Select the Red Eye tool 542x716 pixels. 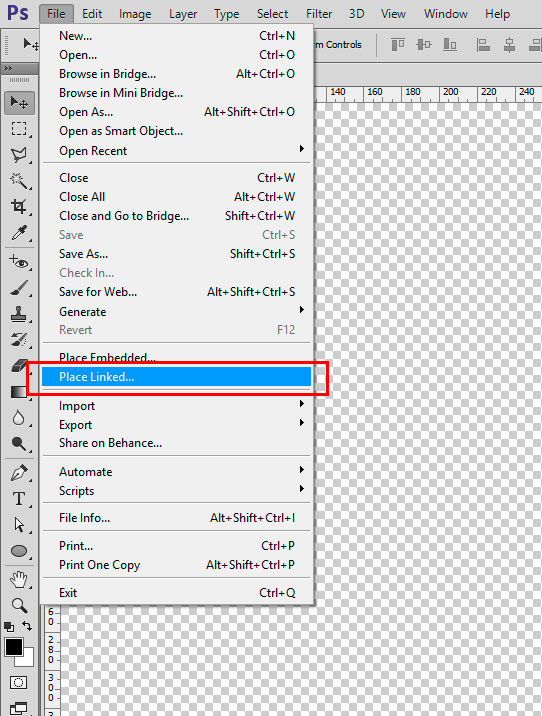(19, 262)
